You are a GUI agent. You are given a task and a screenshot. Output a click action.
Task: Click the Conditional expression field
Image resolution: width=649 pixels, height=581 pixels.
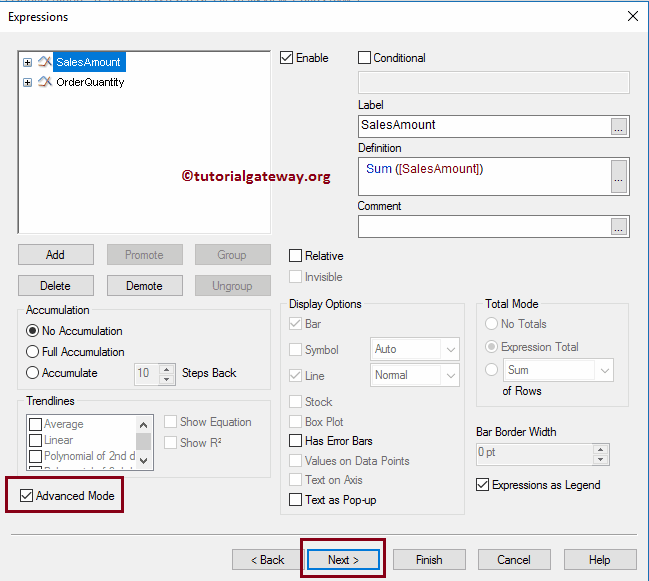pos(494,82)
